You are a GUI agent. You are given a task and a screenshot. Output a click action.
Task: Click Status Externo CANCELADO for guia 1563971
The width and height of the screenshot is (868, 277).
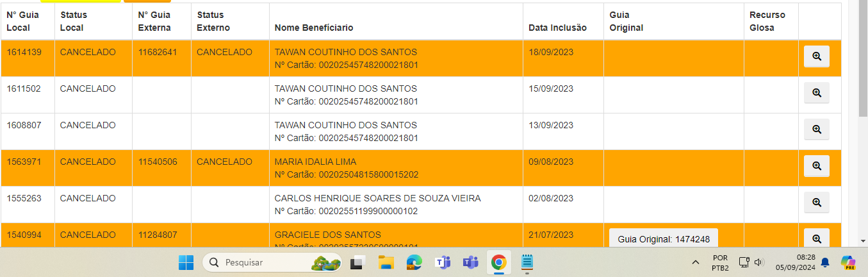224,162
